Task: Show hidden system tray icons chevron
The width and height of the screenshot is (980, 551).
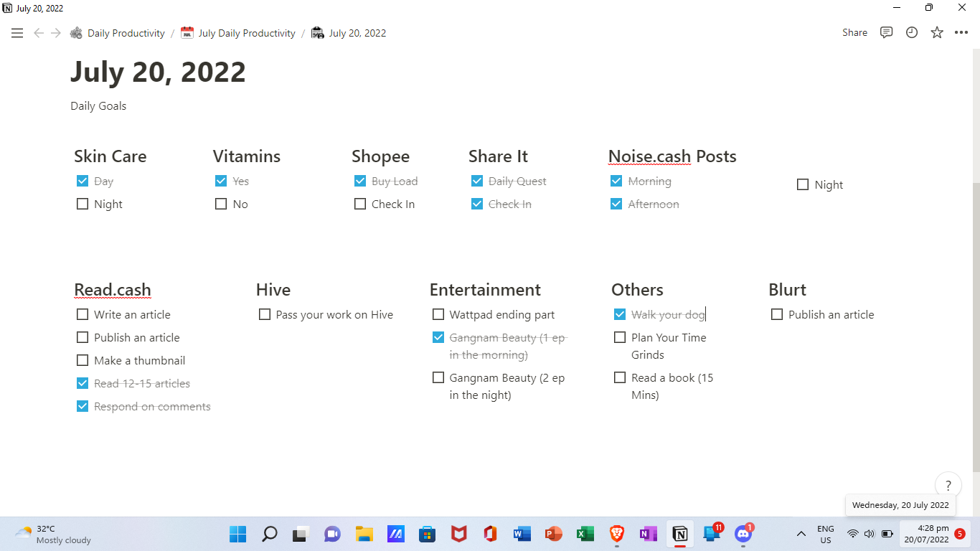Action: [801, 534]
